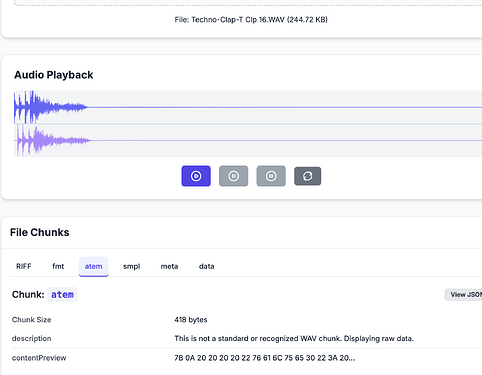Click the gray stop button
Screen dimensions: 482x375
pos(271,176)
